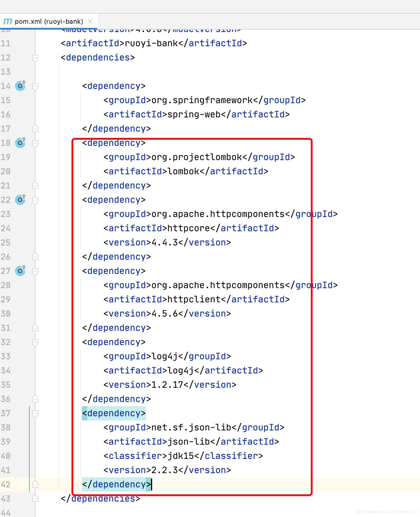Select the pom.xml (ruoyi-bank) editor tab
Image resolution: width=420 pixels, height=517 pixels.
click(x=49, y=21)
